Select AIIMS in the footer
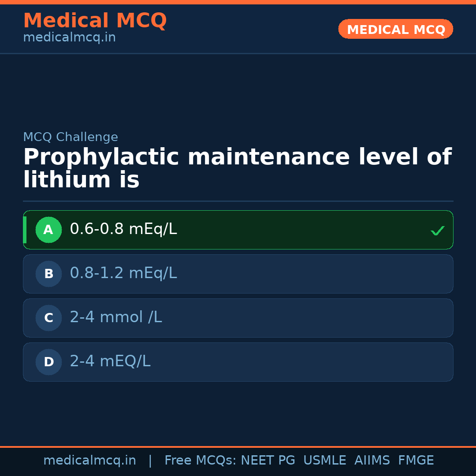This screenshot has height=476, width=476. click(x=372, y=461)
